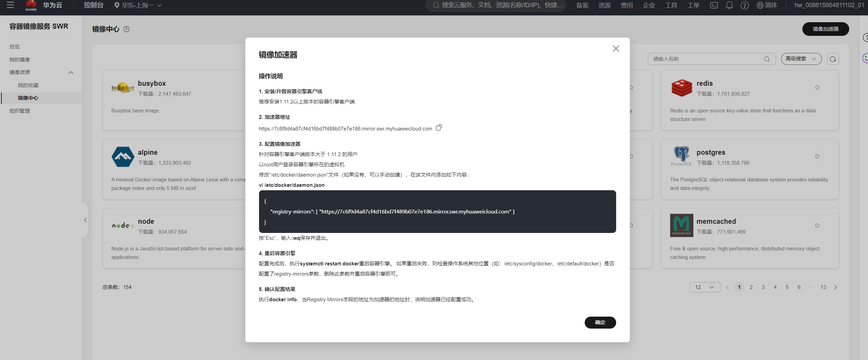The image size is (868, 360).
Task: Go to 我的镜像 in the sidebar
Action: (19, 60)
